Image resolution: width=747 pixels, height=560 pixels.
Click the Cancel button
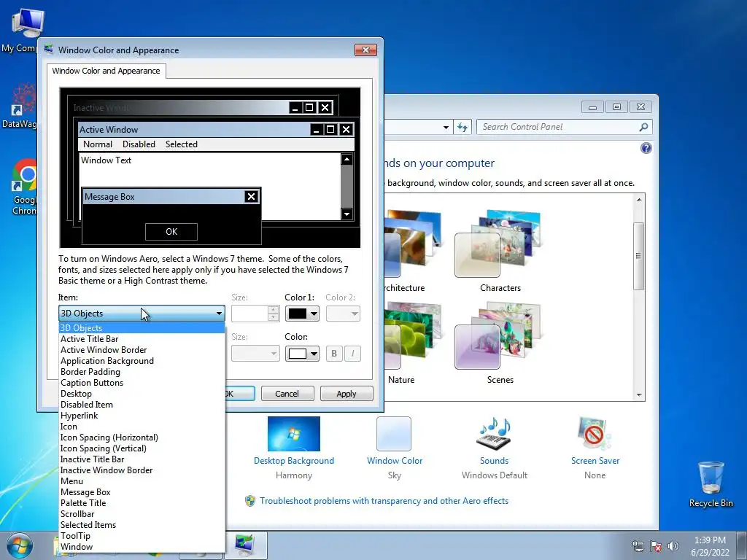coord(287,394)
